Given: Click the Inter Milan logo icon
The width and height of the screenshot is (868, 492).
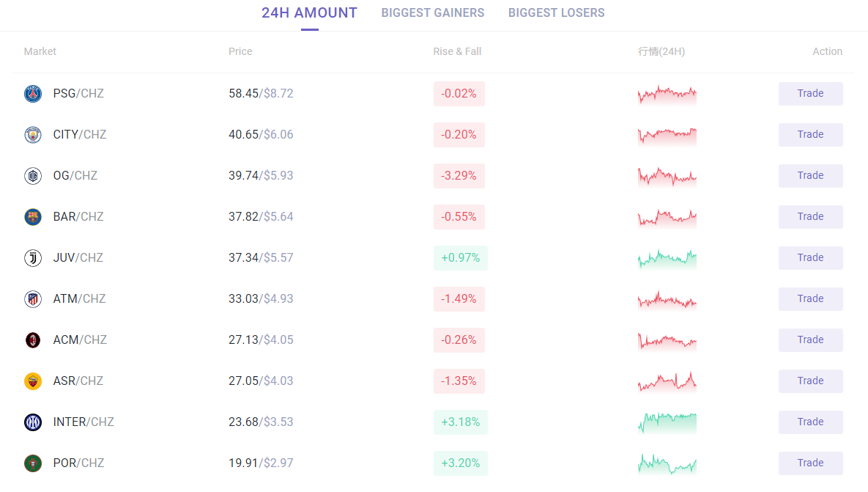Looking at the screenshot, I should (x=33, y=422).
